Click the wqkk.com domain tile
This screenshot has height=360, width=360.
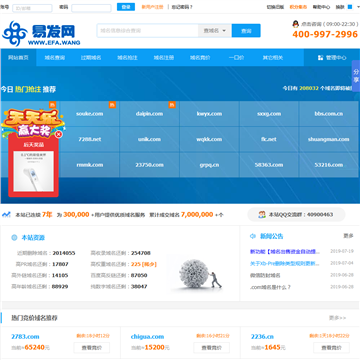pyautogui.click(x=209, y=139)
